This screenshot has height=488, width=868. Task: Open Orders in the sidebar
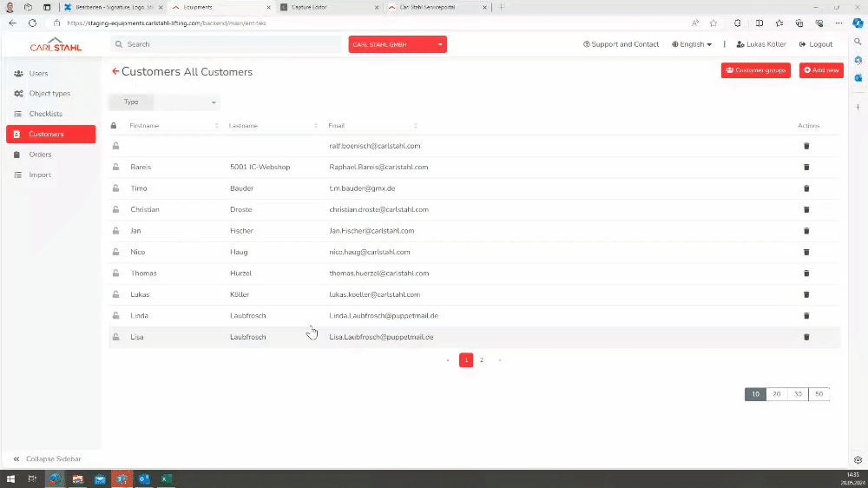tap(40, 155)
